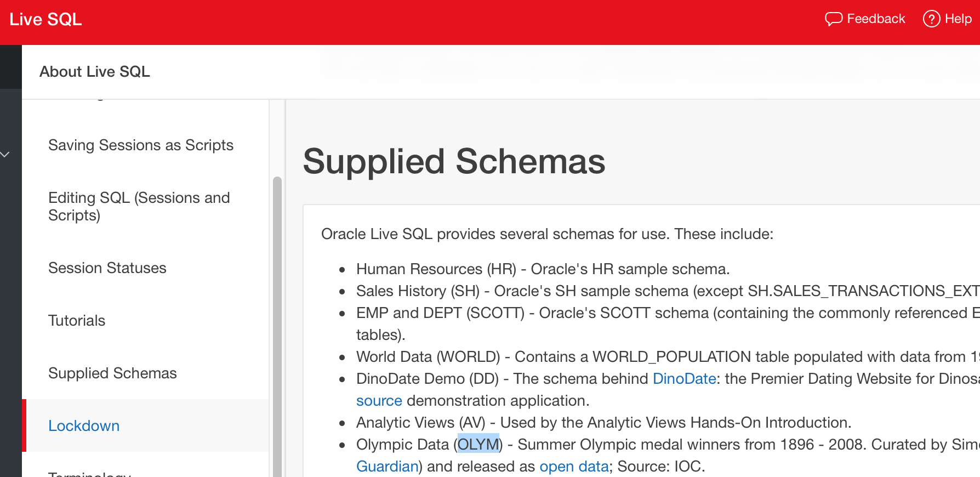Open the Tutorials help topic

[77, 321]
